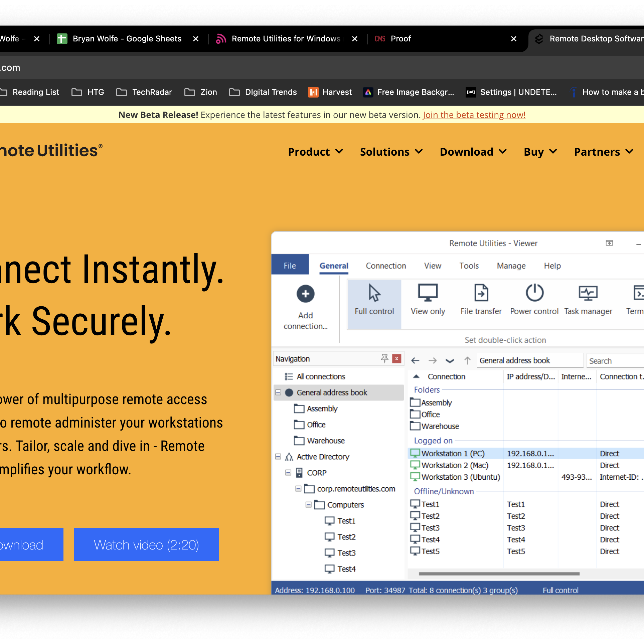
Task: Click the Watch video (2:20) button
Action: [146, 544]
